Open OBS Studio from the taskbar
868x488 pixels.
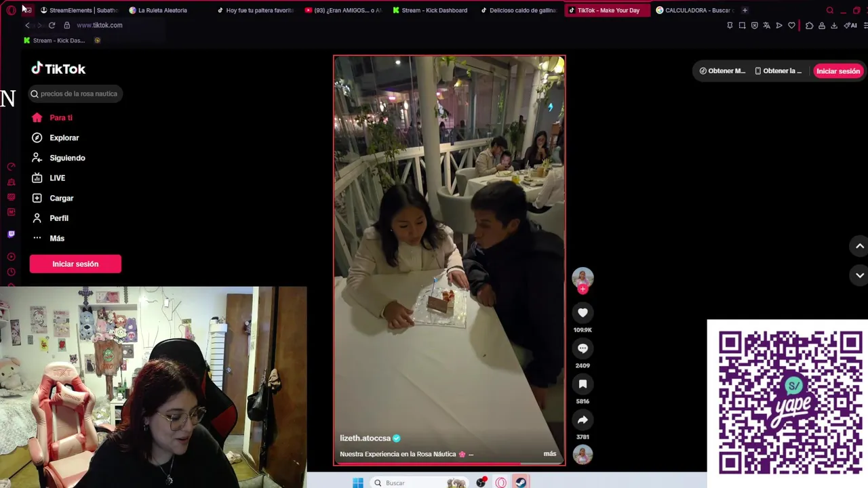click(481, 483)
